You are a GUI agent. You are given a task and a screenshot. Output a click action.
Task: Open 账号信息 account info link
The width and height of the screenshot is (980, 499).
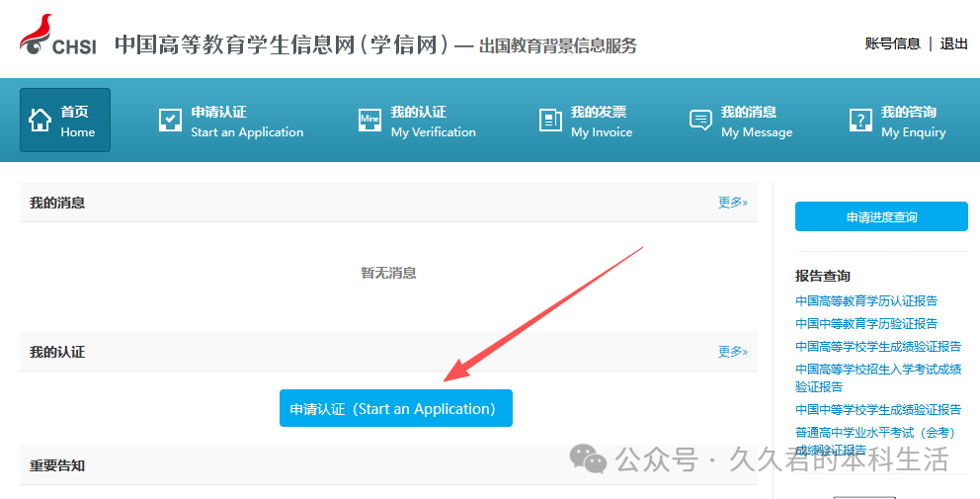point(892,43)
